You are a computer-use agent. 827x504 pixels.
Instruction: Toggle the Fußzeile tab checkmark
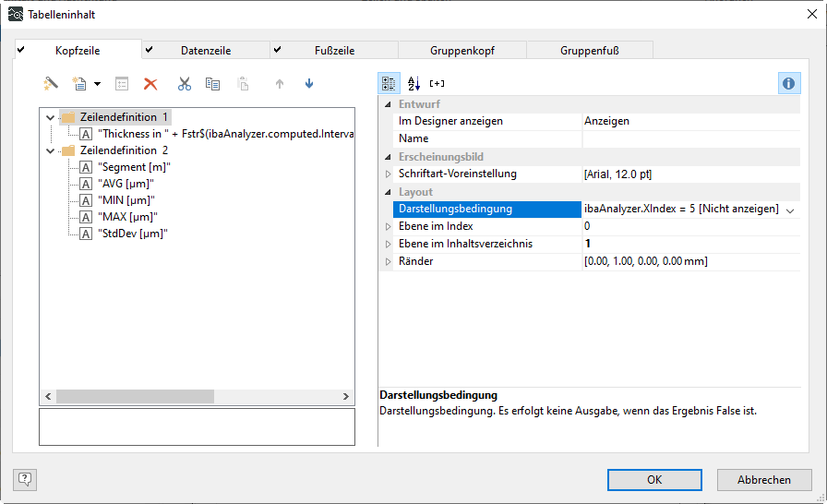tap(278, 50)
